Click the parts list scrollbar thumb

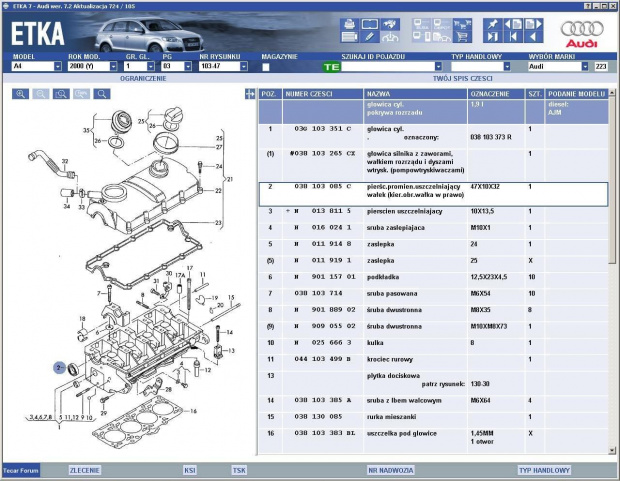pyautogui.click(x=612, y=180)
